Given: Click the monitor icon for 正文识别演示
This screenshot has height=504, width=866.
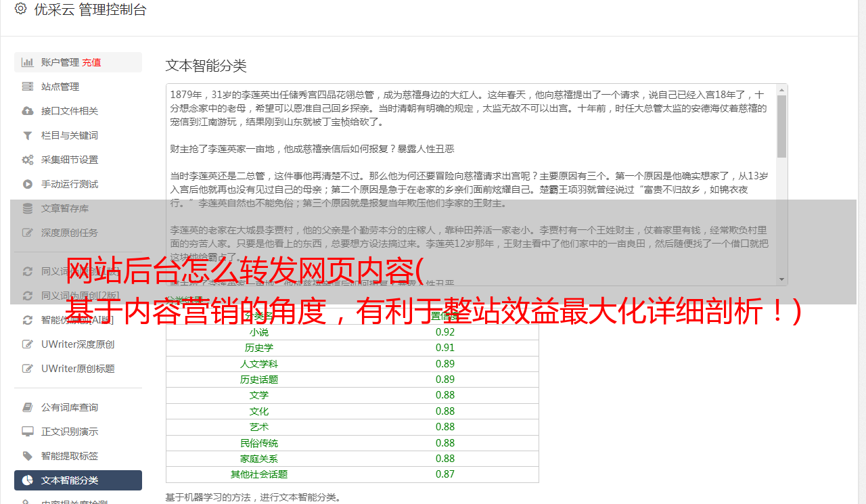Looking at the screenshot, I should tap(28, 432).
